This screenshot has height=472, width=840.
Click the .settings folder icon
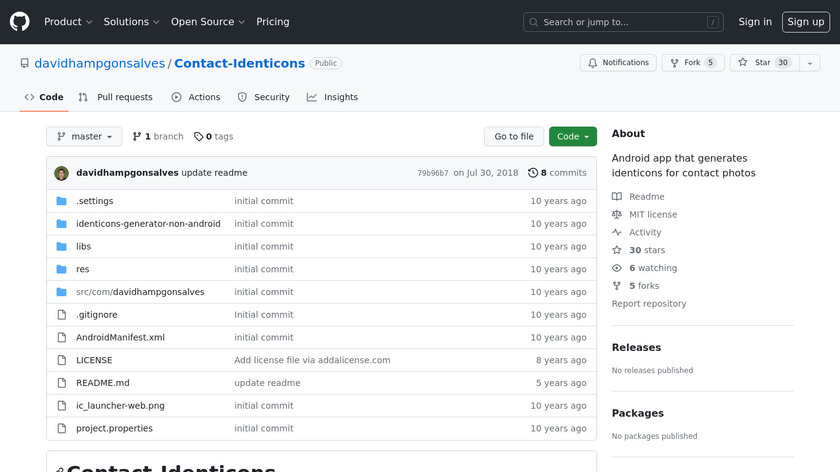tap(62, 201)
